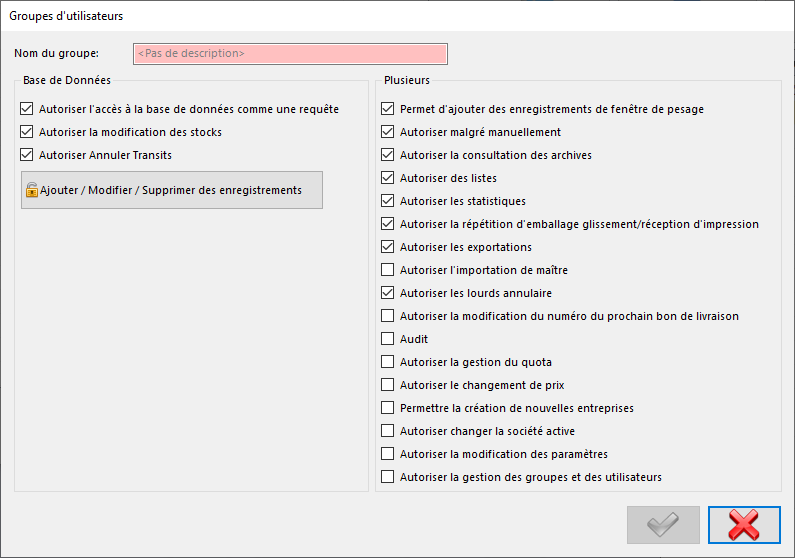
Task: Check Autoriser la modification des paramètres
Action: click(x=387, y=454)
